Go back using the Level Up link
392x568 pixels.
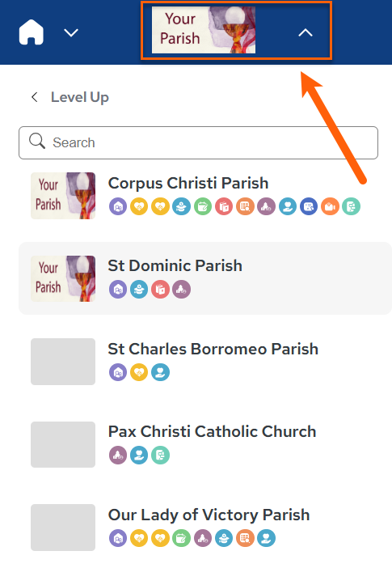(80, 97)
